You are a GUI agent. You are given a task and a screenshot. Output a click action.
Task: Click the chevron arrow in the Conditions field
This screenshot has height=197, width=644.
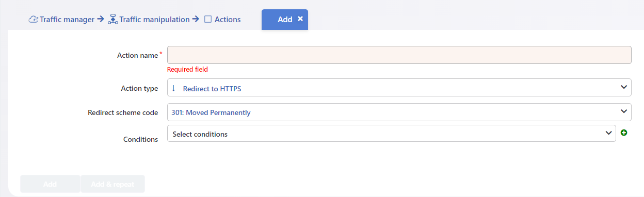(608, 133)
